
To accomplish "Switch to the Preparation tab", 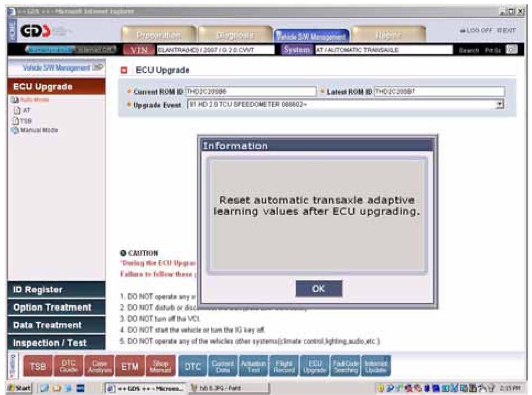I will pos(158,35).
